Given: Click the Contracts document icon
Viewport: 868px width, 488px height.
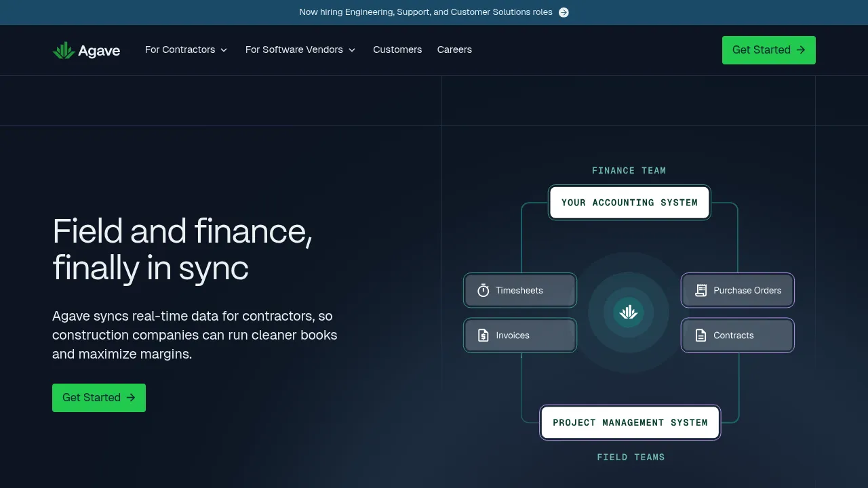Looking at the screenshot, I should 701,335.
